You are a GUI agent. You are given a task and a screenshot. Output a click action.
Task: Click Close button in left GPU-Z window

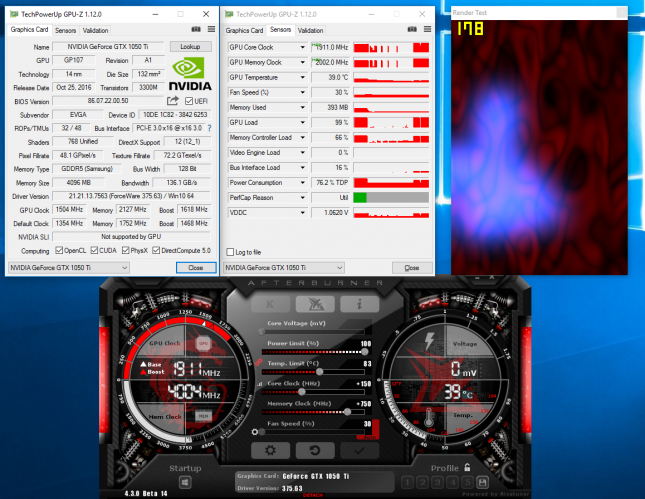click(x=196, y=268)
